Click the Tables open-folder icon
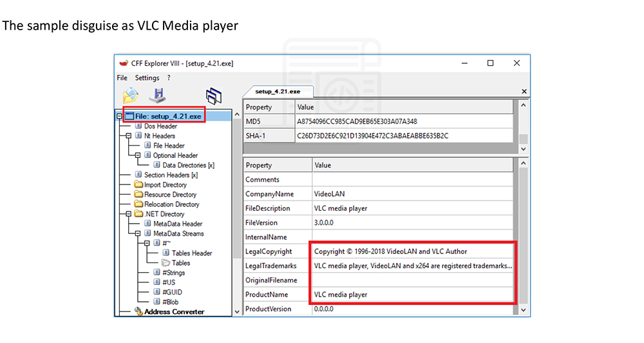 [x=166, y=262]
